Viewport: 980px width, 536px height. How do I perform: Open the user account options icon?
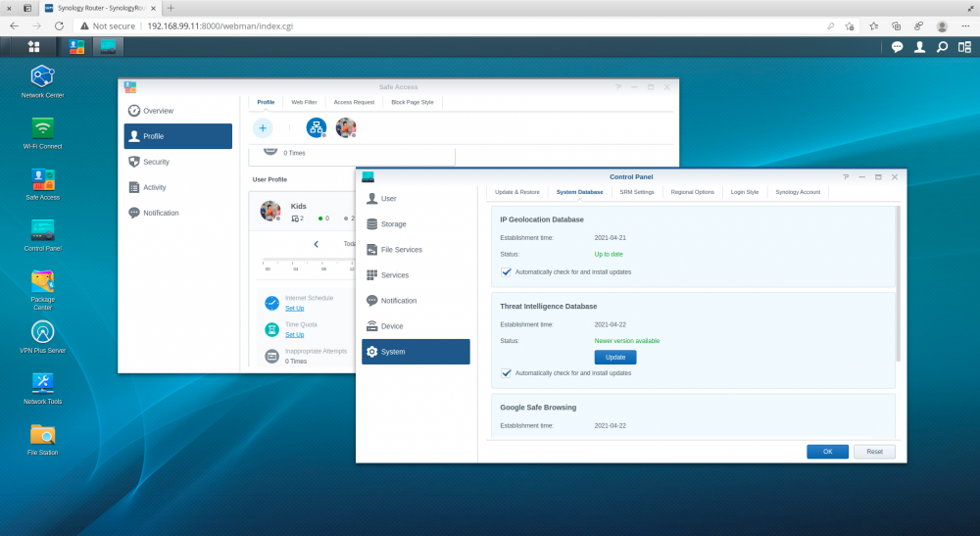[919, 47]
